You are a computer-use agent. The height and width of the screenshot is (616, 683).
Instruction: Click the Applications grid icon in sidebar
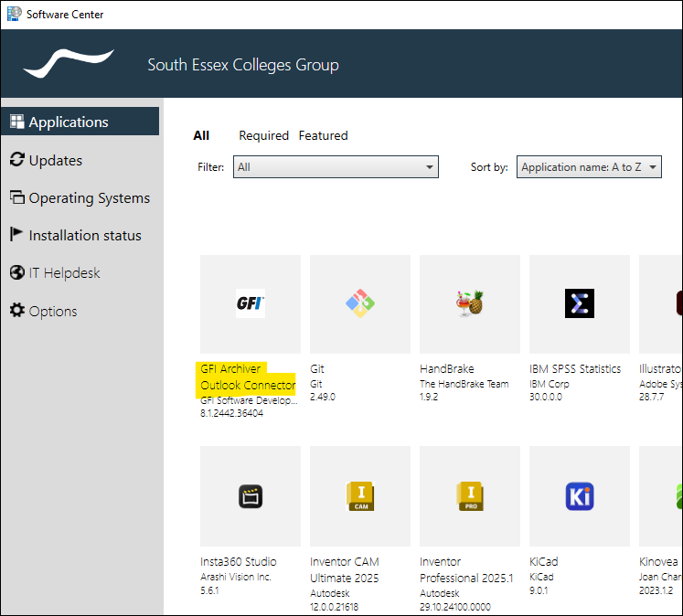click(x=17, y=122)
